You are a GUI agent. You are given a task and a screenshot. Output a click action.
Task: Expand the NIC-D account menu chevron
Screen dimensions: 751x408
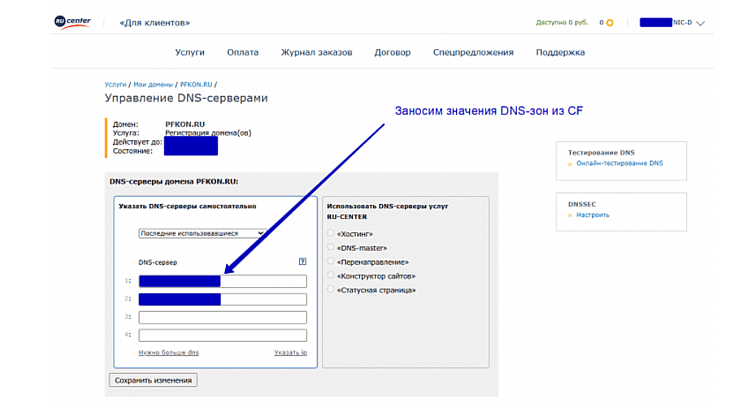tap(700, 23)
